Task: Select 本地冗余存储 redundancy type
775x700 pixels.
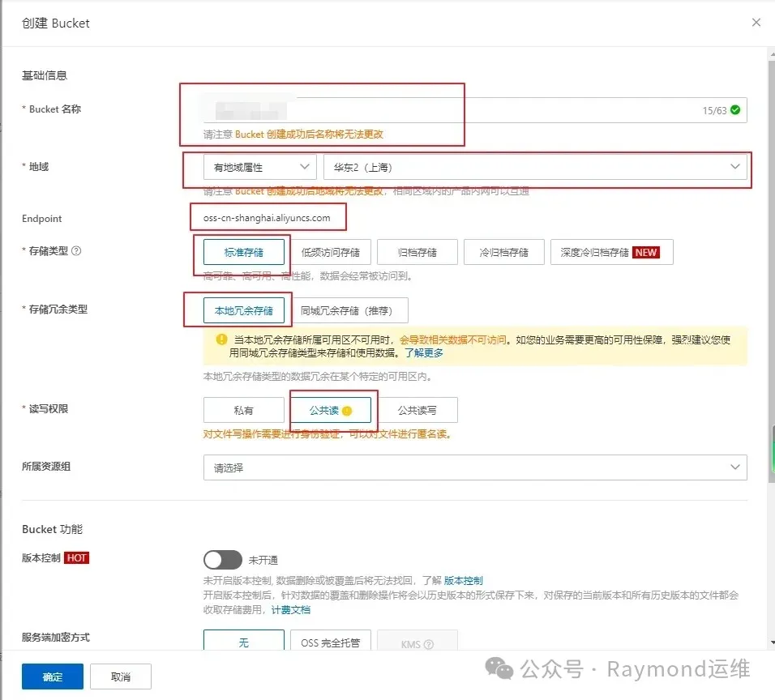Action: (x=244, y=311)
